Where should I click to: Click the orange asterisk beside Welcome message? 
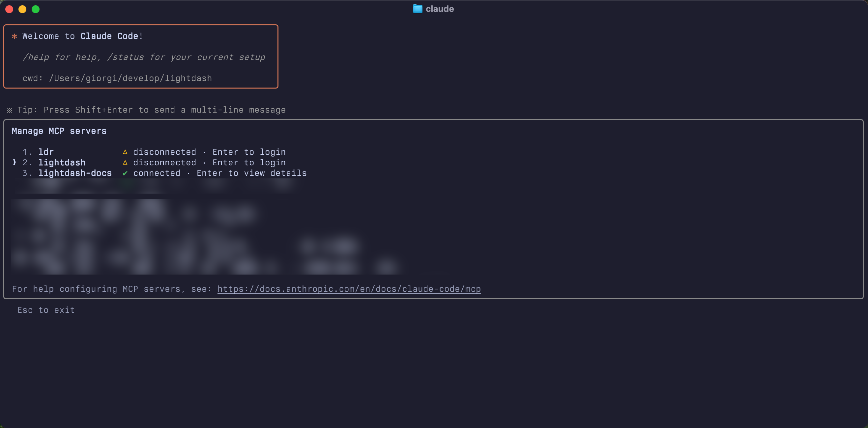pyautogui.click(x=14, y=36)
